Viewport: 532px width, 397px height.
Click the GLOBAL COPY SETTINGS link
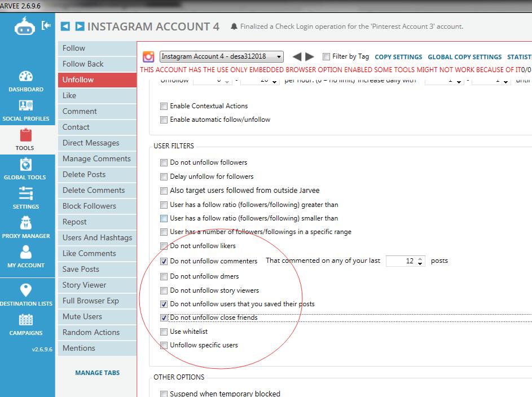click(464, 57)
